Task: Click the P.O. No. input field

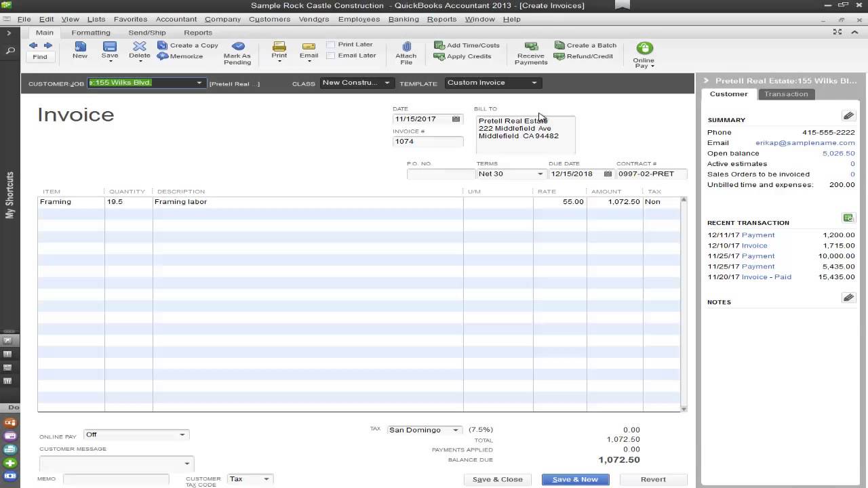Action: tap(441, 174)
